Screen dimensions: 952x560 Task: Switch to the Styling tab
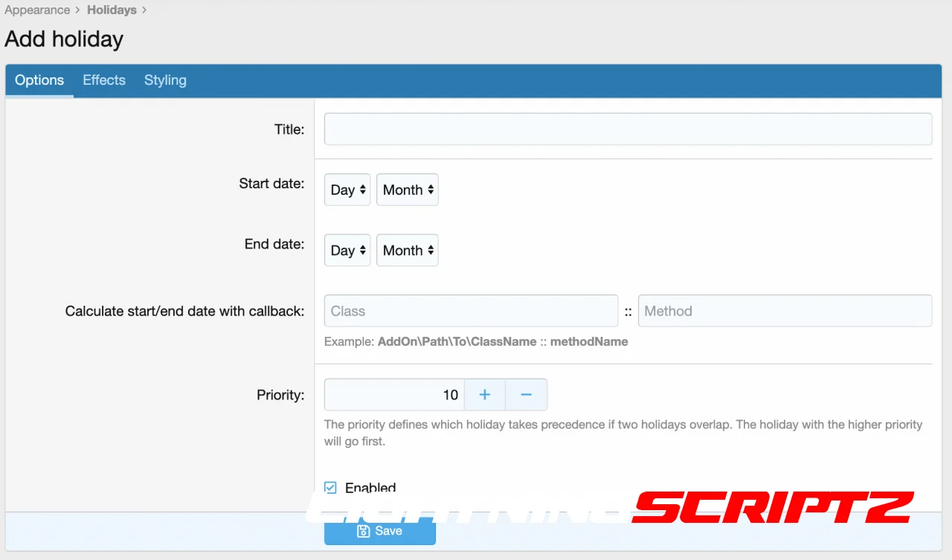tap(165, 80)
